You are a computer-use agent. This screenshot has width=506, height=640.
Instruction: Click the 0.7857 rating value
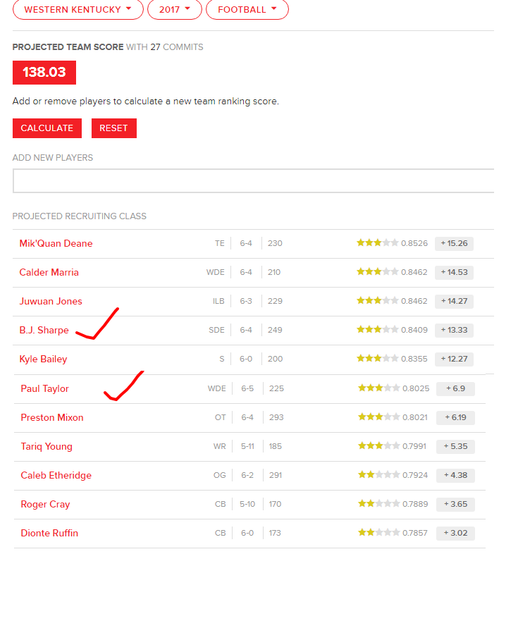point(415,533)
